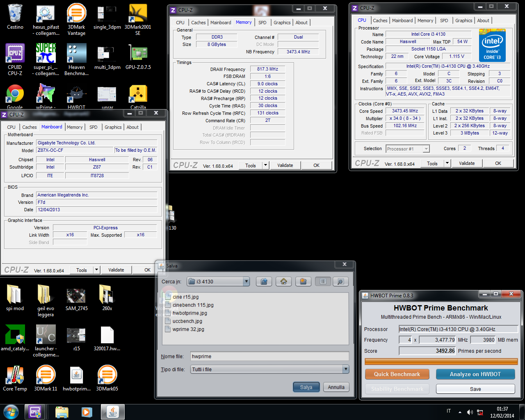Open Tools dropdown arrow in Memory CPU-Z window
525x420 pixels.
(265, 165)
